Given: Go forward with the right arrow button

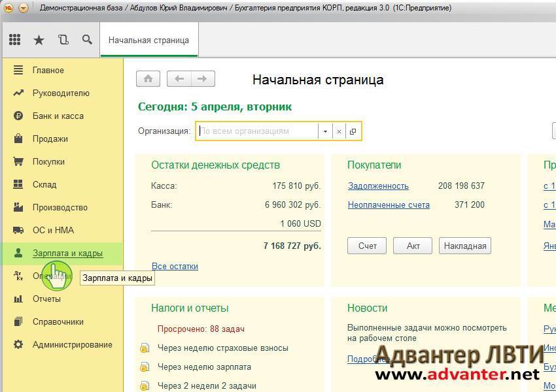Looking at the screenshot, I should [203, 78].
